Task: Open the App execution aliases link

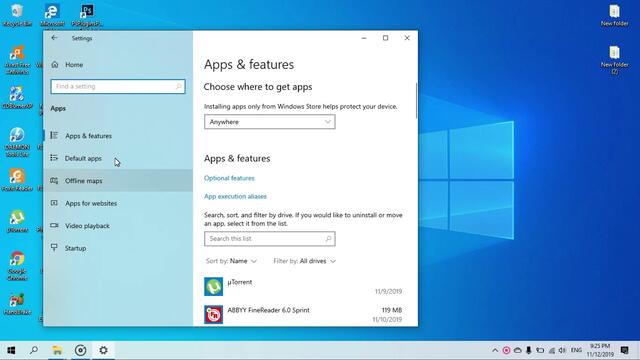Action: 235,196
